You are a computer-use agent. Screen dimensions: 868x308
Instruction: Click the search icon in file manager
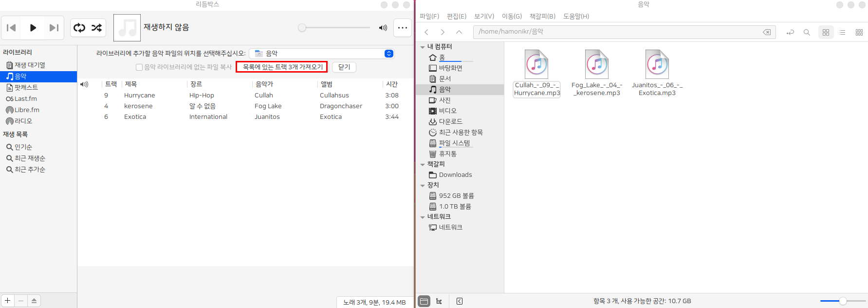pyautogui.click(x=807, y=32)
